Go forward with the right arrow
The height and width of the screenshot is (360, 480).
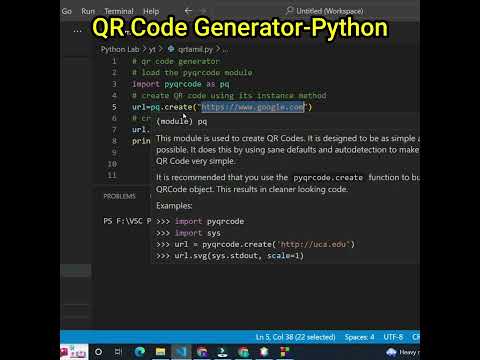pyautogui.click(x=203, y=11)
